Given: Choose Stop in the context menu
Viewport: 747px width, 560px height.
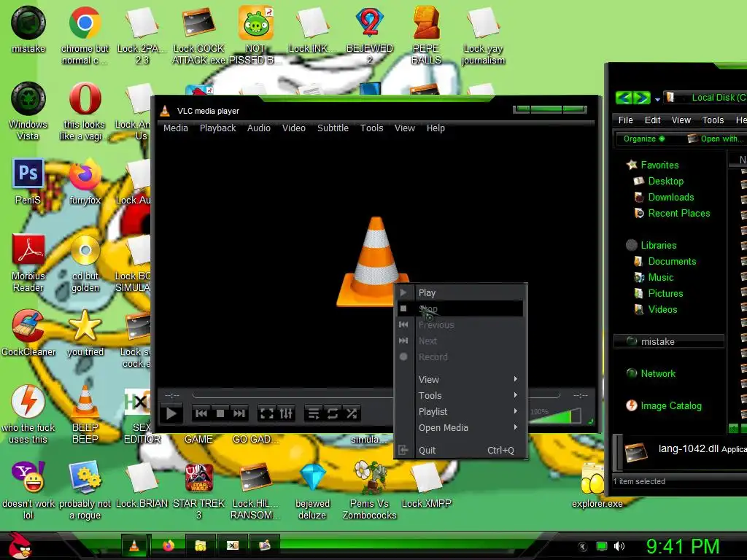Looking at the screenshot, I should 460,308.
